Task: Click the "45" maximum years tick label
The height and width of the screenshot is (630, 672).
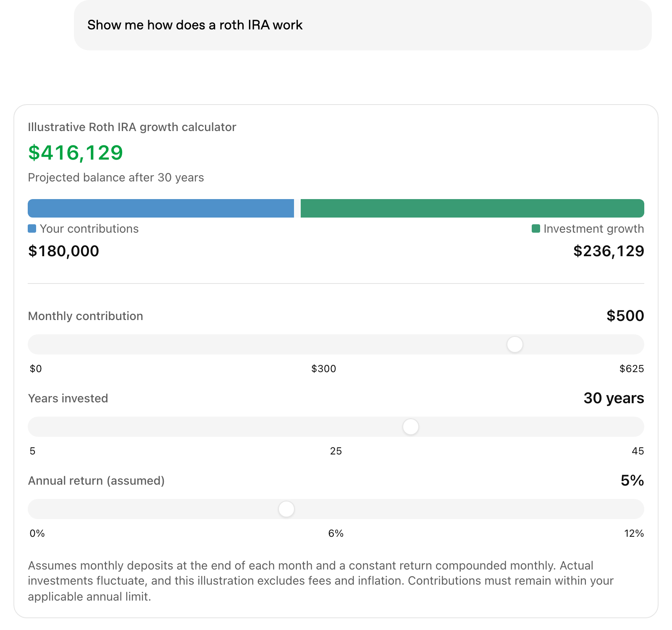Action: pos(638,451)
